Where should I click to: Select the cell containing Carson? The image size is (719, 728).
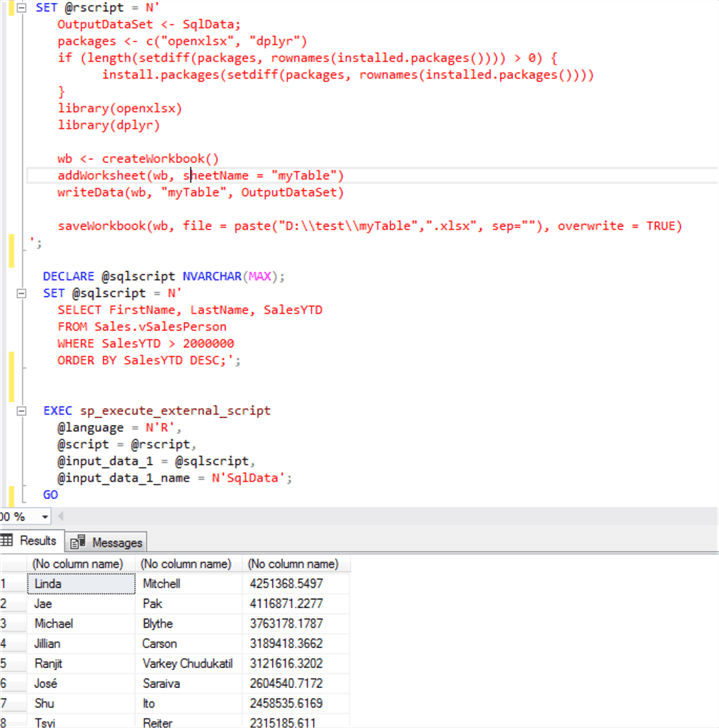pyautogui.click(x=188, y=644)
